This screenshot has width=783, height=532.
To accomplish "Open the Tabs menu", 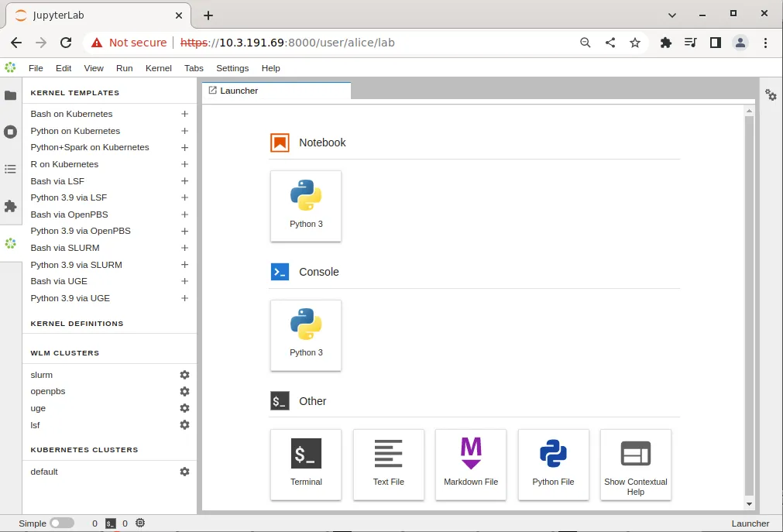I will coord(194,68).
